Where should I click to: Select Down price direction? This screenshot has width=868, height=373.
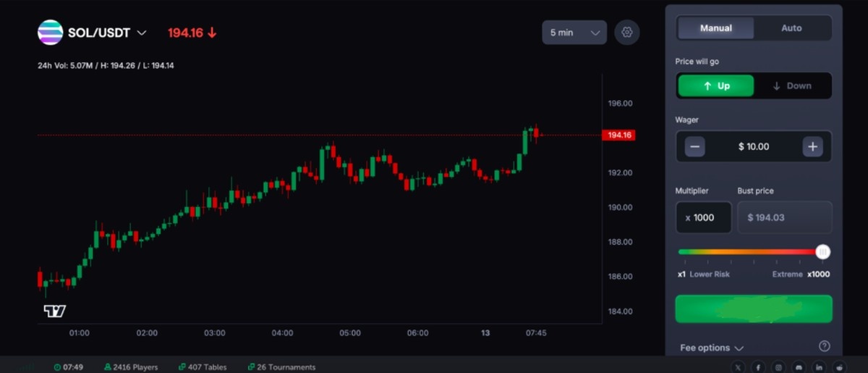tap(792, 85)
